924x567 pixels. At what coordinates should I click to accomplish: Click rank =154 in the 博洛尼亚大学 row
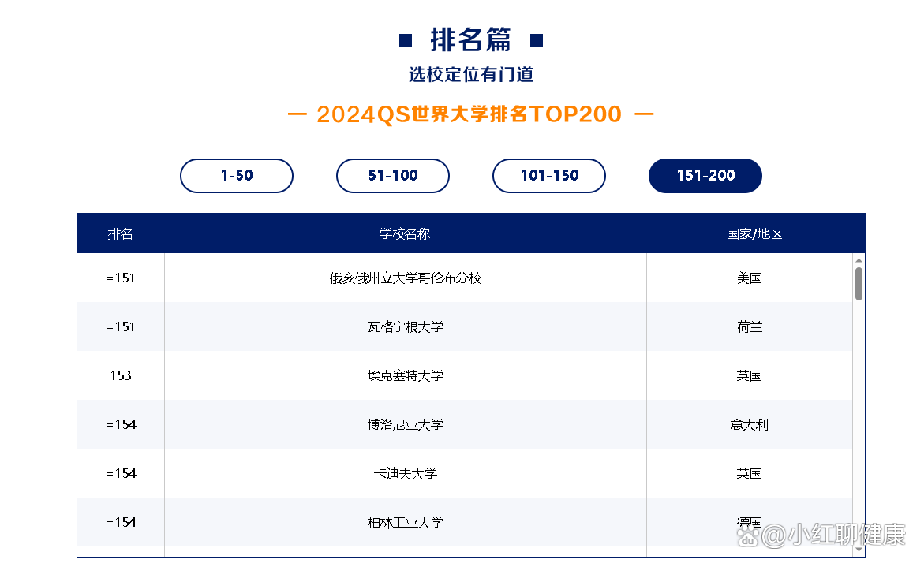click(x=121, y=424)
